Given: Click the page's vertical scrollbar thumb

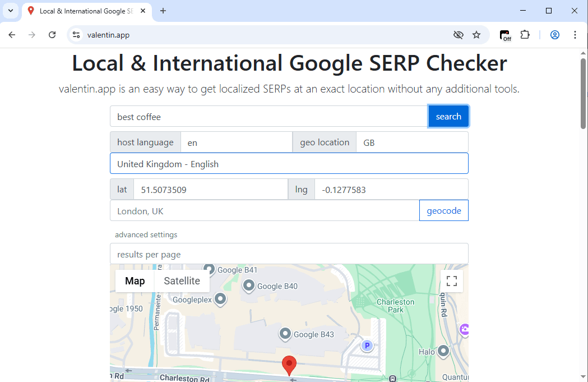Looking at the screenshot, I should click(583, 93).
